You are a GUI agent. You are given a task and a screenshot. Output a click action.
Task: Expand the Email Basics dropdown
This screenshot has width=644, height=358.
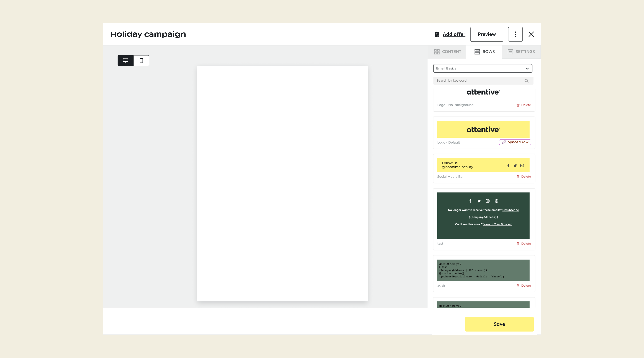pyautogui.click(x=482, y=68)
